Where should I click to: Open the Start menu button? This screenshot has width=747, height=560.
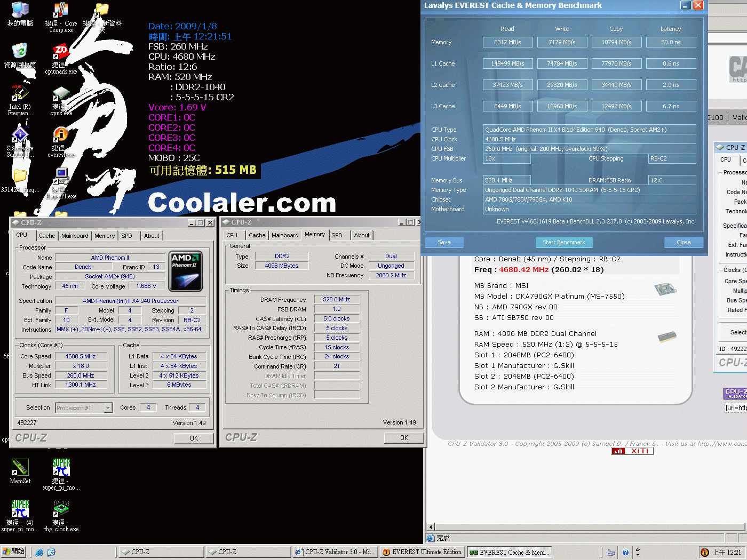point(13,552)
